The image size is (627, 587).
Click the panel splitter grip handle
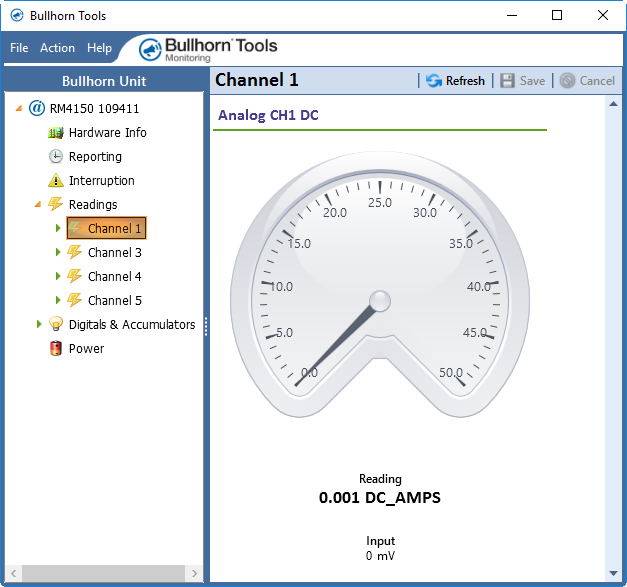[206, 327]
